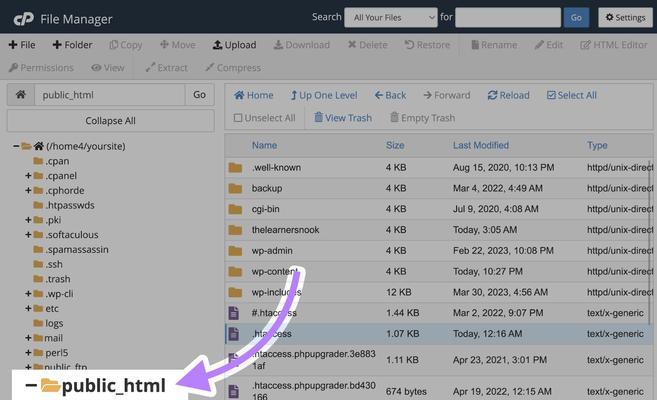The image size is (657, 400).
Task: Select .trash folder in tree
Action: [52, 279]
